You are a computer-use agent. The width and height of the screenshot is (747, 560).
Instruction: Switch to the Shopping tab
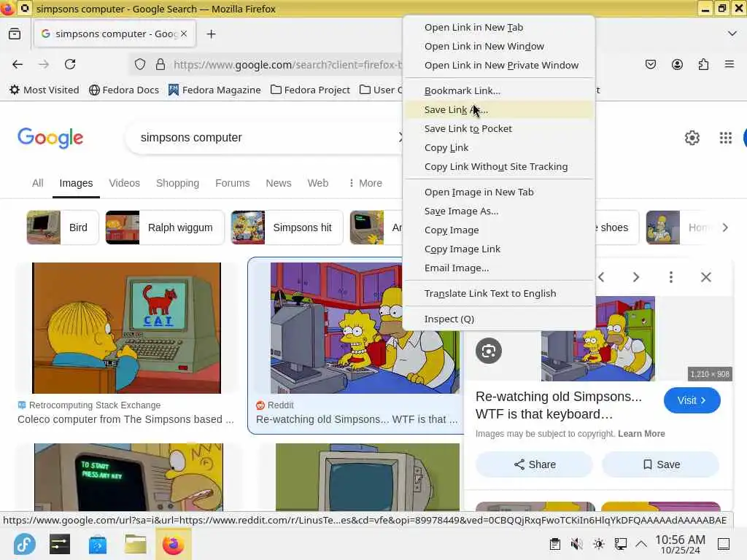click(x=178, y=183)
